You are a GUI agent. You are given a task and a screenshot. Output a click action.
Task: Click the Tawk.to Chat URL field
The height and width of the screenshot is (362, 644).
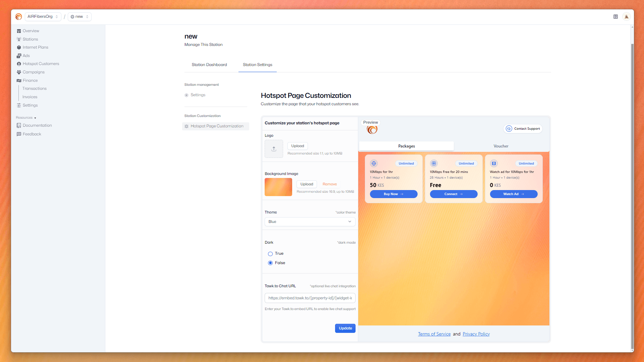coord(310,298)
